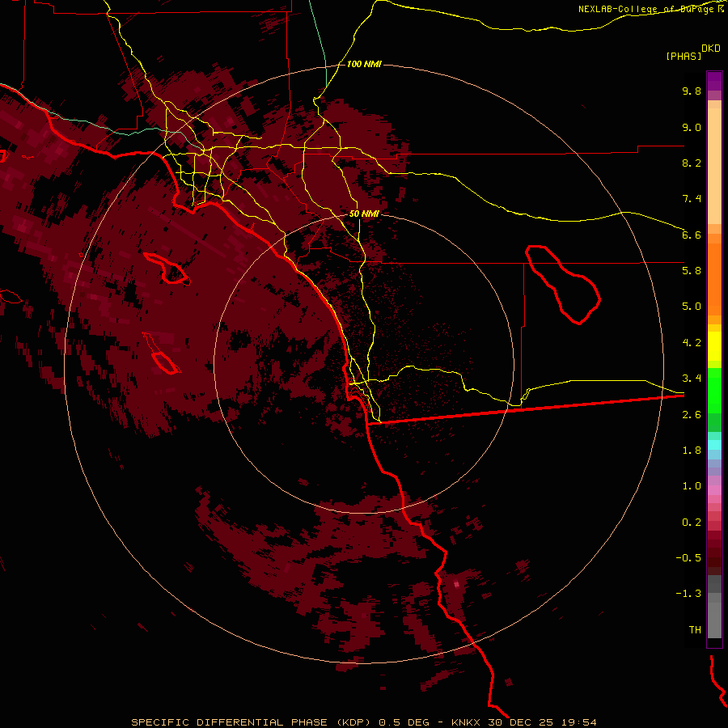Click the 5.8 value on color scale
The image size is (728, 728).
(692, 271)
